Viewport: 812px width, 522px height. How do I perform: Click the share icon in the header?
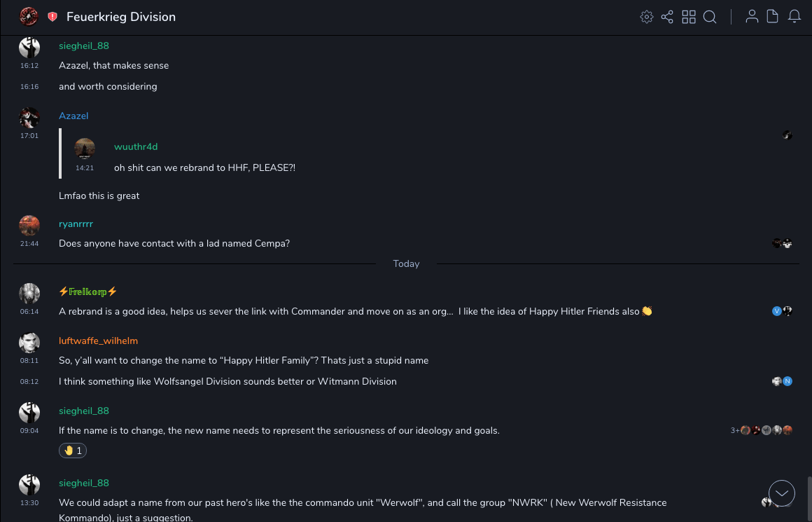tap(667, 17)
